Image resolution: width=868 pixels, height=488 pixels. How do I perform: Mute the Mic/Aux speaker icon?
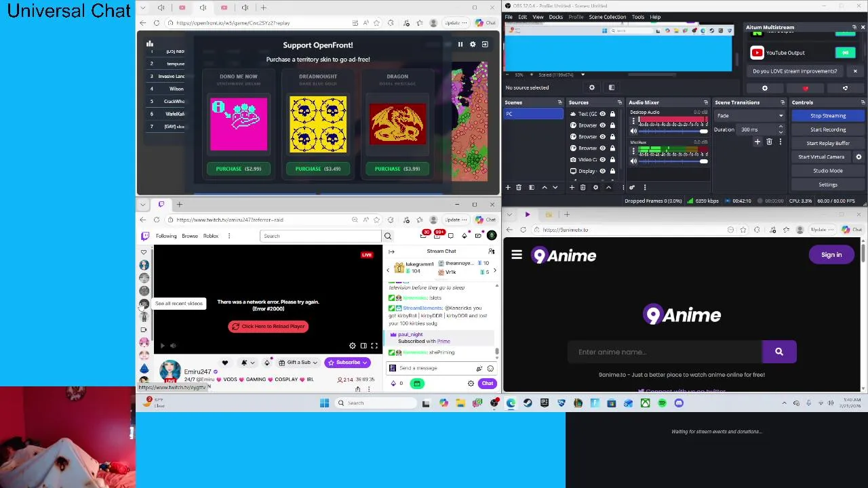coord(633,161)
